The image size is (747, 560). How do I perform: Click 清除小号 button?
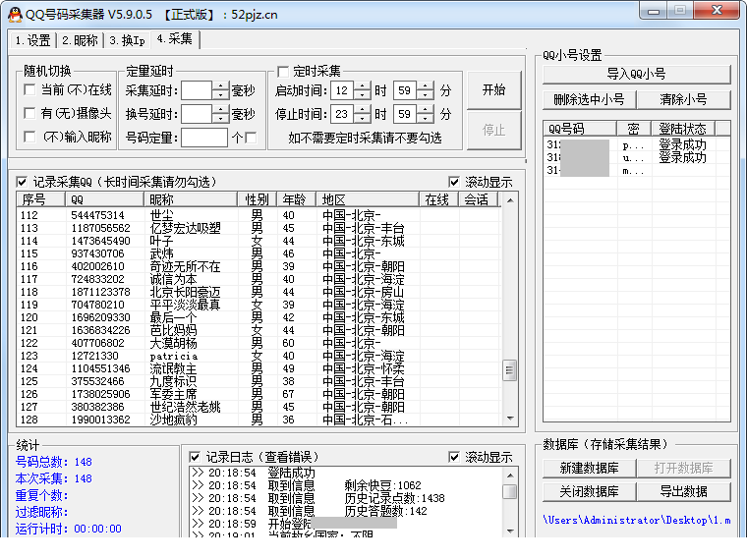[684, 99]
